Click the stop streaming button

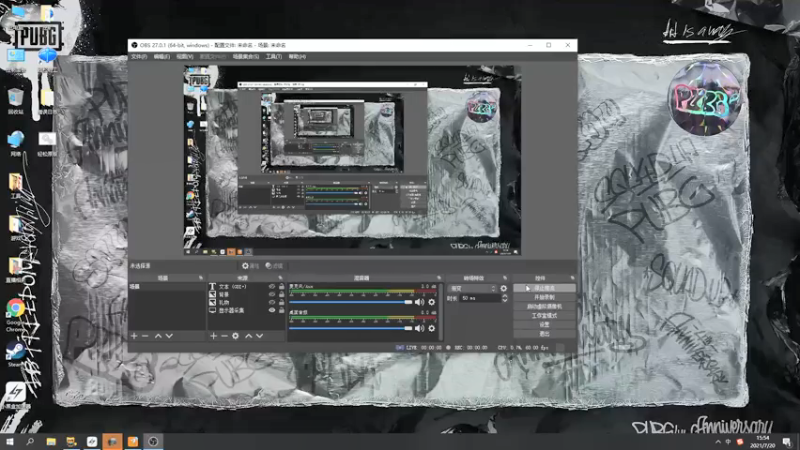tap(544, 288)
